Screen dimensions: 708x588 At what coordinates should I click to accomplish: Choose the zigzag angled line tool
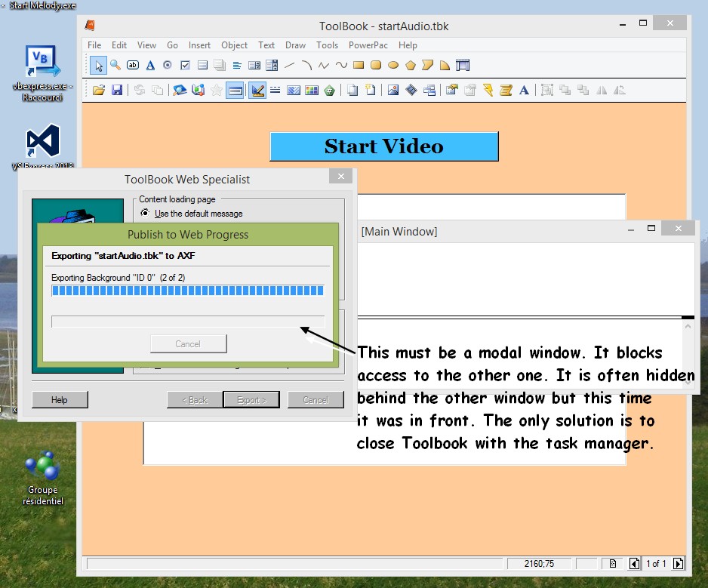coord(324,66)
